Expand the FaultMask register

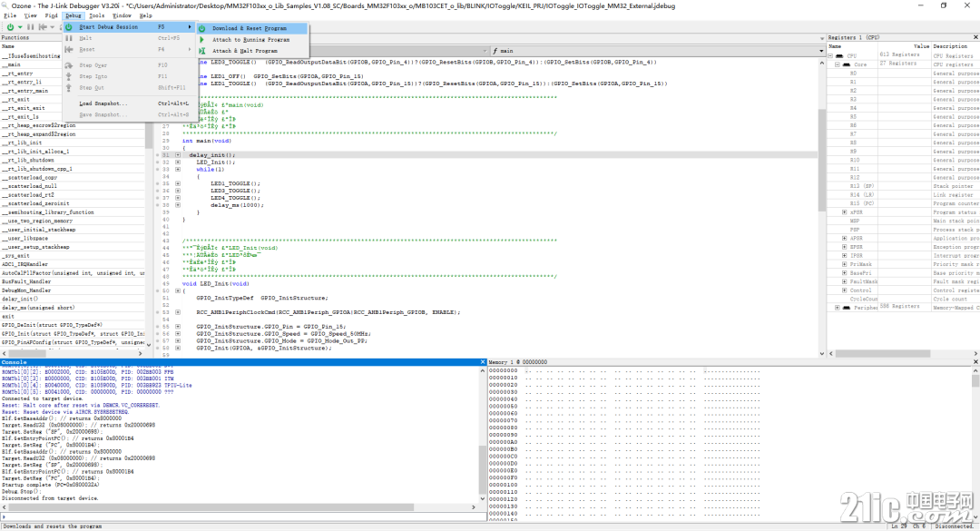(x=845, y=281)
